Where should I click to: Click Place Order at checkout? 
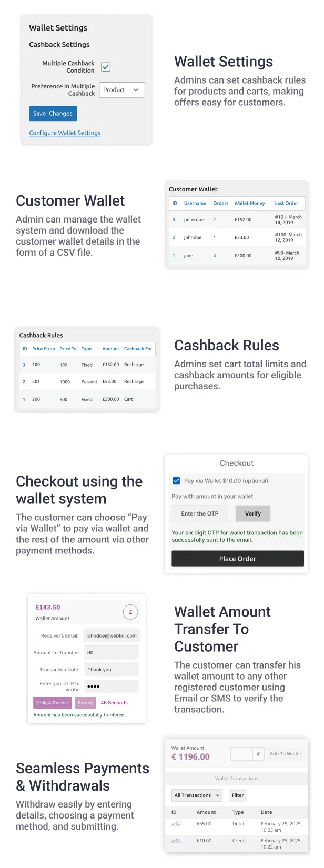[x=238, y=559]
